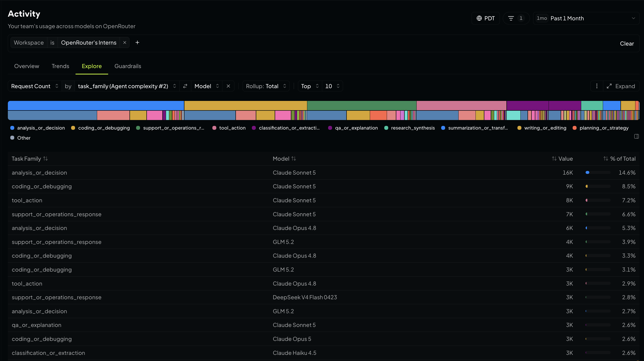Toggle support_or_operations legend series
This screenshot has height=361, width=644.
pyautogui.click(x=170, y=128)
